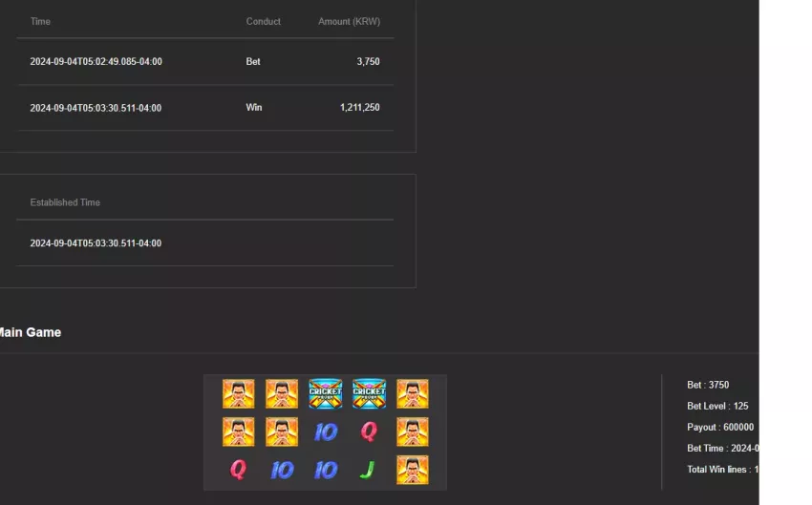
Task: Click the Time column header
Action: coord(40,22)
